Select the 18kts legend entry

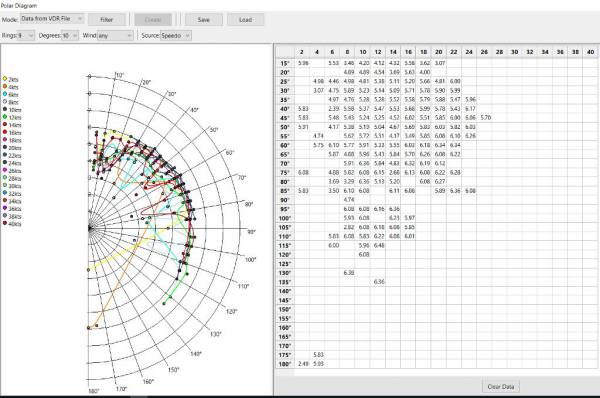click(12, 140)
